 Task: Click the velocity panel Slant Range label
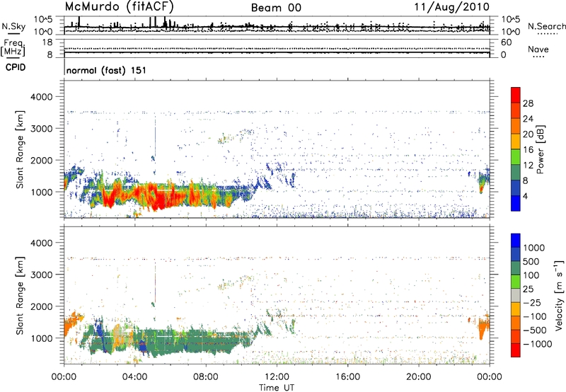pyautogui.click(x=20, y=295)
